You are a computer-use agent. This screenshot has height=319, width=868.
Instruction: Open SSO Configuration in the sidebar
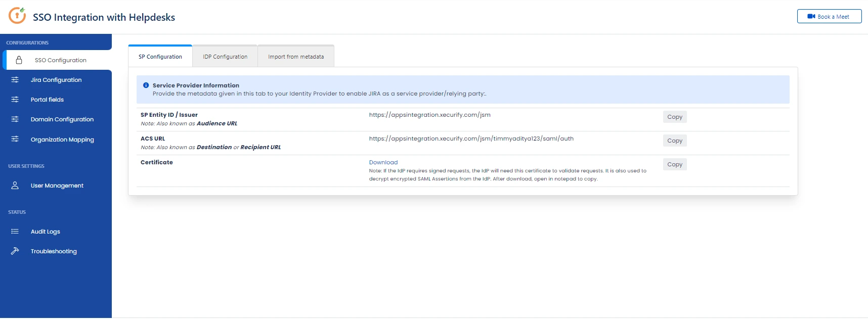[x=57, y=60]
